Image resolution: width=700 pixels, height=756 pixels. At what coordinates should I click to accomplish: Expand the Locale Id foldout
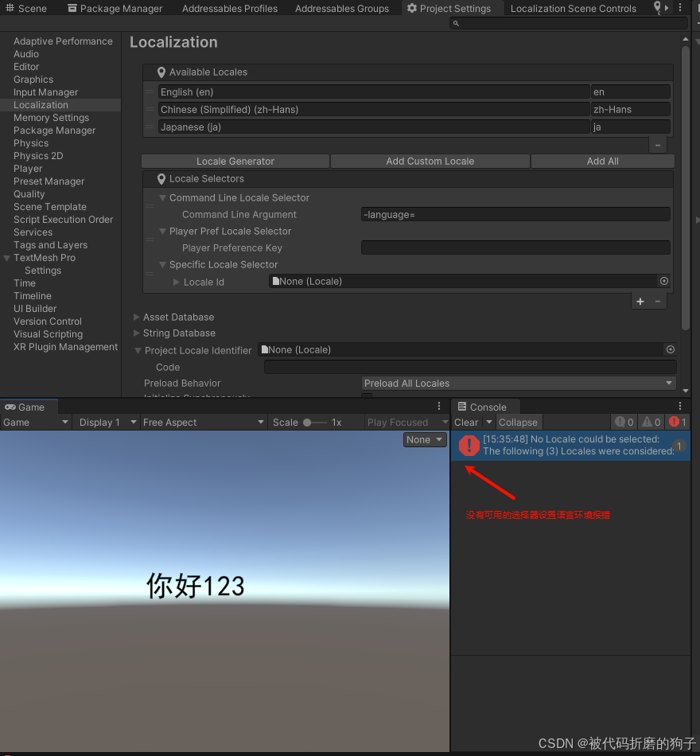pos(177,282)
